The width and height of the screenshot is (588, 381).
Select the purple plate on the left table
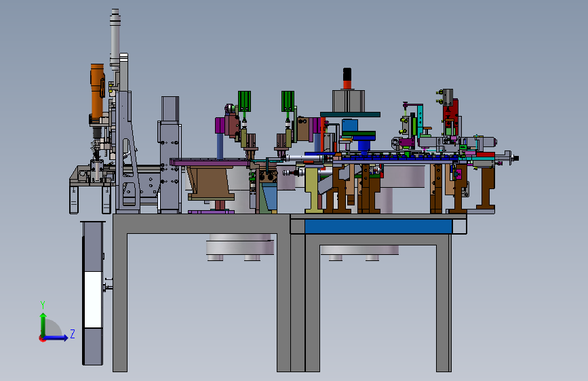tap(209, 163)
